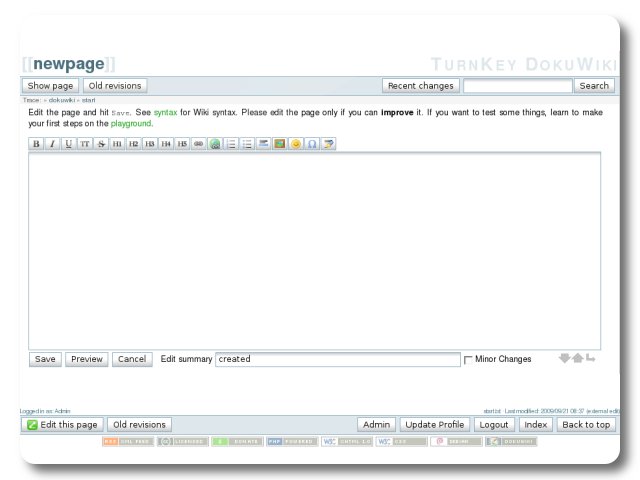The image size is (640, 480).
Task: Apply strikethrough text formatting
Action: [x=101, y=144]
